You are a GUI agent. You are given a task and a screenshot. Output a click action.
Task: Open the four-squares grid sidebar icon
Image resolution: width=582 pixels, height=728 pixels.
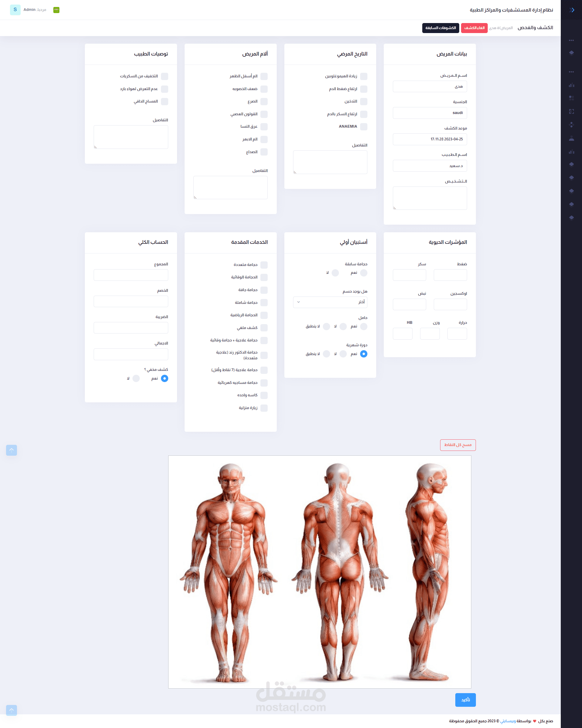[x=571, y=98]
